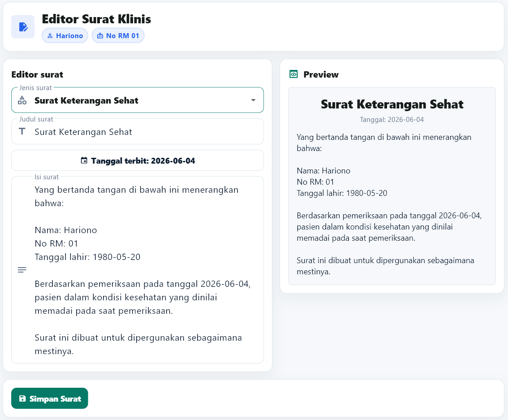This screenshot has height=420, width=508.
Task: Click the Preview heading label
Action: tap(321, 74)
